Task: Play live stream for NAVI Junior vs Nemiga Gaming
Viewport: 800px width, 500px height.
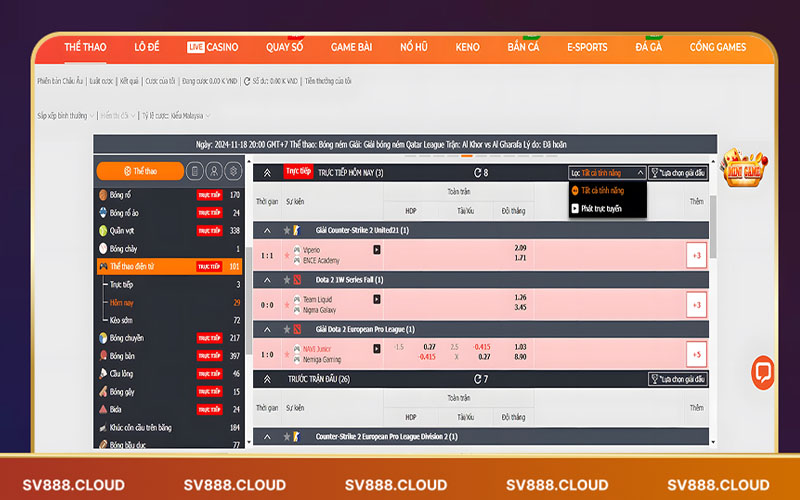Action: [377, 348]
